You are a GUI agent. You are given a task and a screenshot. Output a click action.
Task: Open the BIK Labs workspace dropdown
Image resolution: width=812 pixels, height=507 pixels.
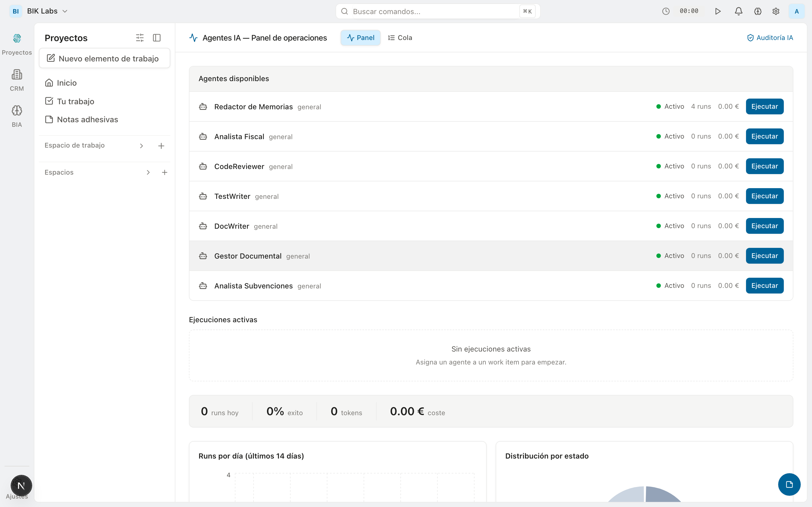coord(47,11)
